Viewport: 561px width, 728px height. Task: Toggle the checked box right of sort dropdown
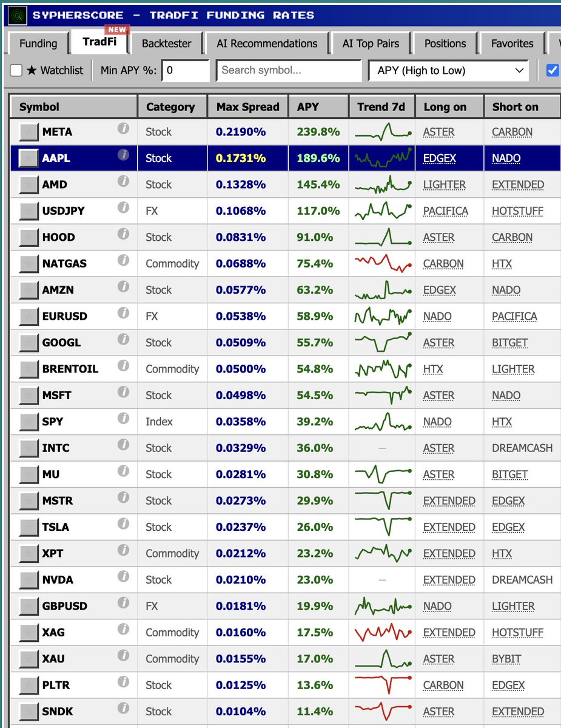click(x=553, y=70)
